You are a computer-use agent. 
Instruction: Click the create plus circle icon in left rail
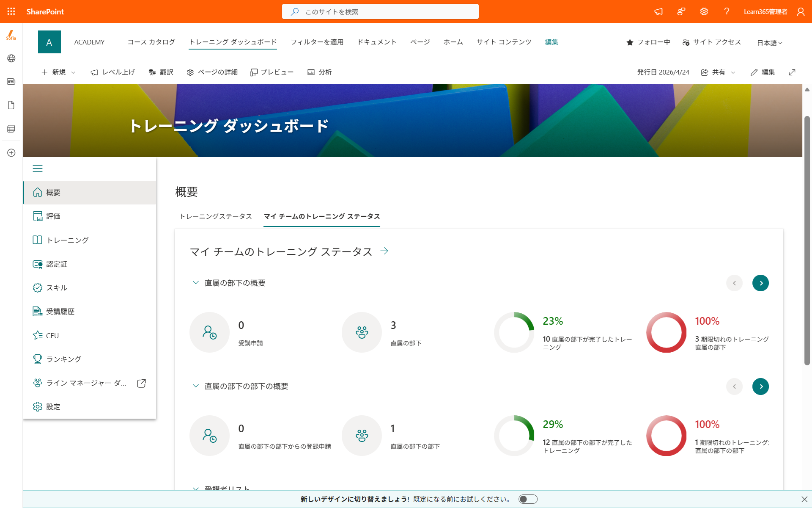11,153
